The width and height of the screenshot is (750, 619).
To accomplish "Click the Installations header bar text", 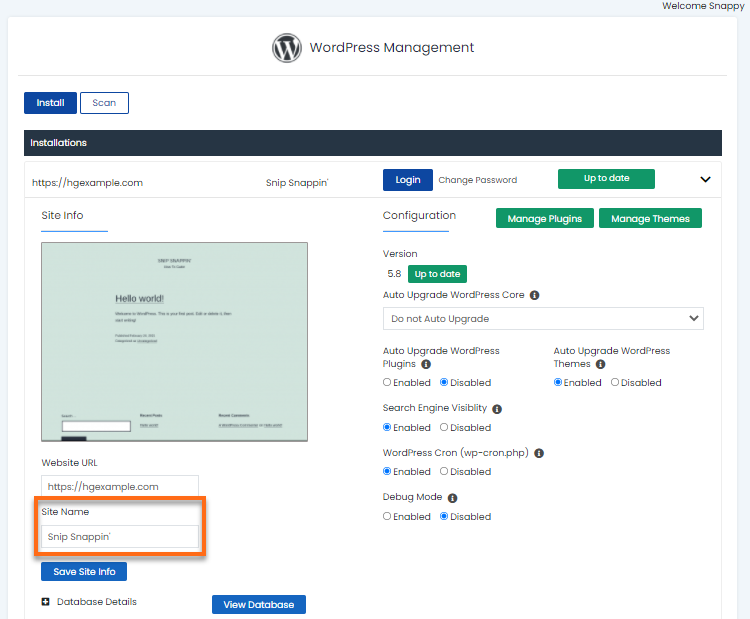I will click(x=58, y=143).
